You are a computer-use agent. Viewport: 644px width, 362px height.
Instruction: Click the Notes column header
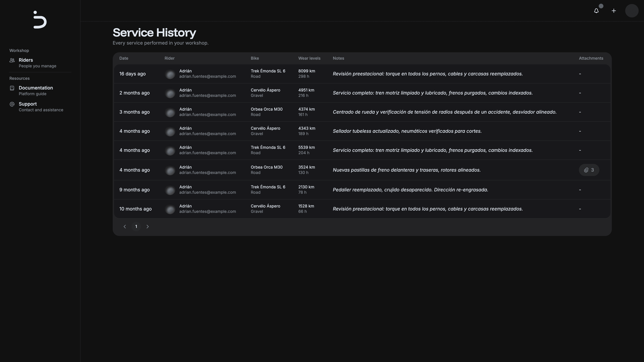[x=338, y=58]
